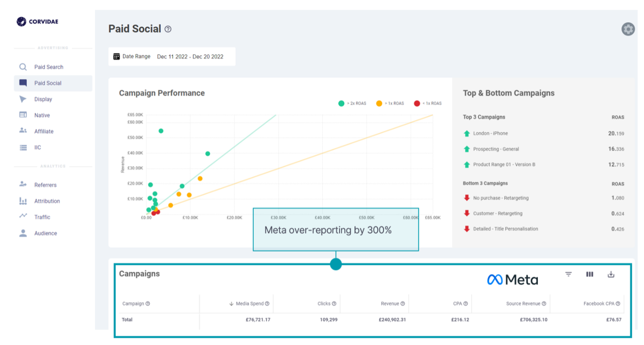Click the Display cursor icon
644x345 pixels.
tap(23, 99)
